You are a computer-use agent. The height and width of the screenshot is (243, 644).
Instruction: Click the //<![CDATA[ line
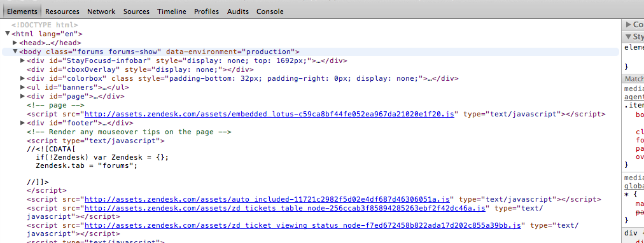point(52,149)
